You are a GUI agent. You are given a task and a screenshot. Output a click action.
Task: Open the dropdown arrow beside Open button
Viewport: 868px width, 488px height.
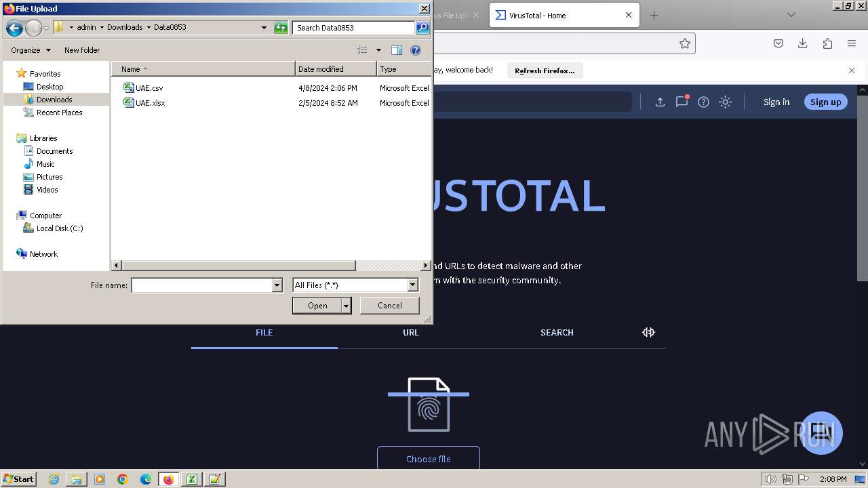pos(347,306)
